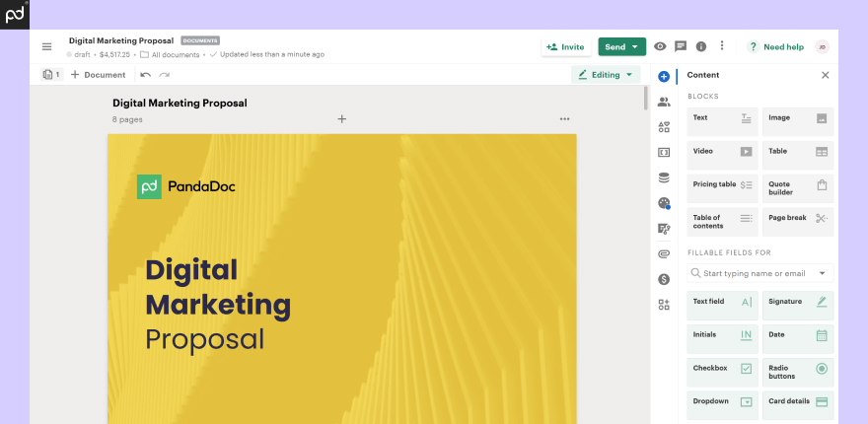Open the attachments paperclip sidebar icon
Screen dimensions: 868x424
(x=664, y=254)
